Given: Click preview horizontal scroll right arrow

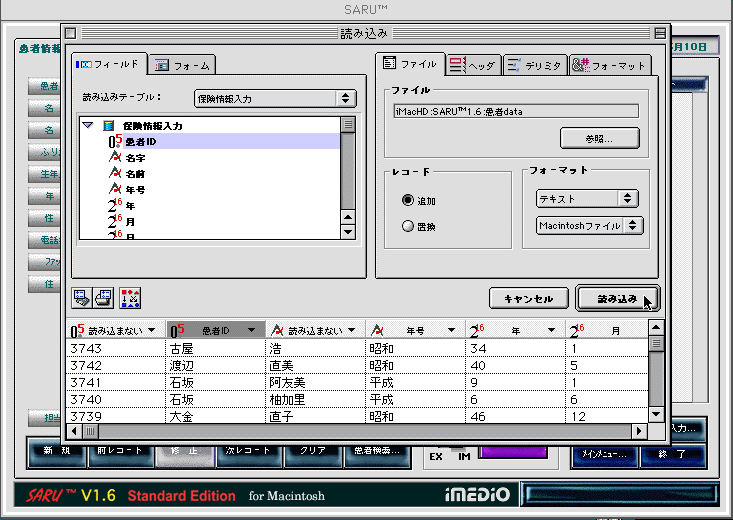Looking at the screenshot, I should click(x=639, y=431).
